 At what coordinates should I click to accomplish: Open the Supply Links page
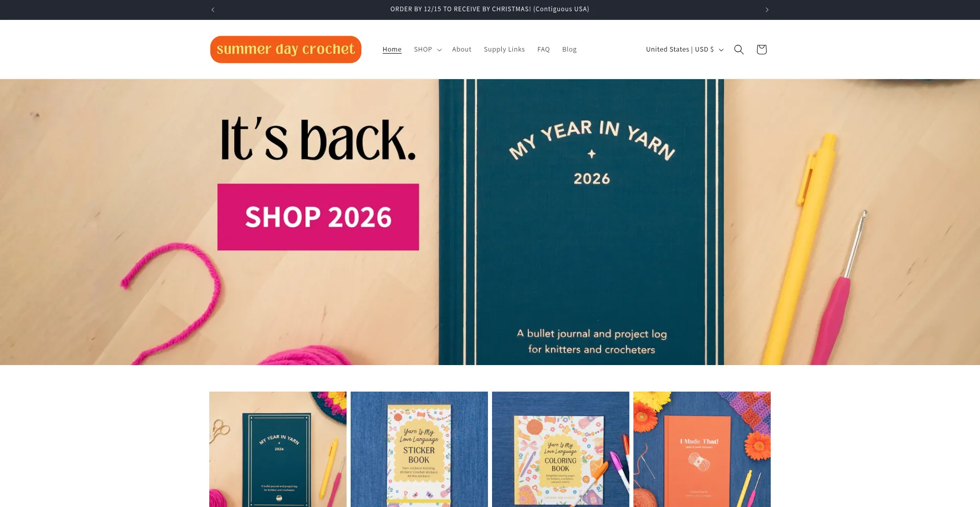504,50
